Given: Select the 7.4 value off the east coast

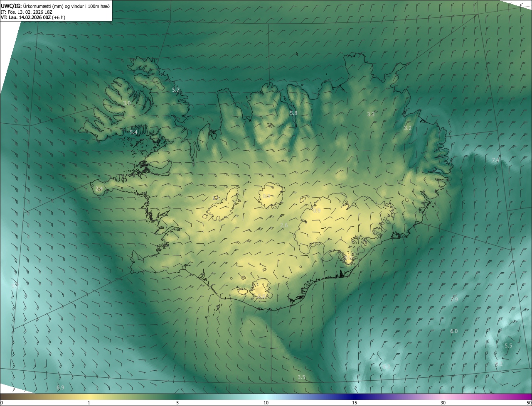Looking at the screenshot, I should 495,160.
